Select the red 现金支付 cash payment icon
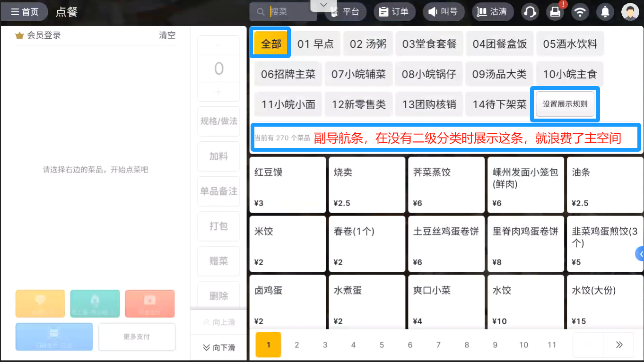The width and height of the screenshot is (644, 362). [150, 303]
